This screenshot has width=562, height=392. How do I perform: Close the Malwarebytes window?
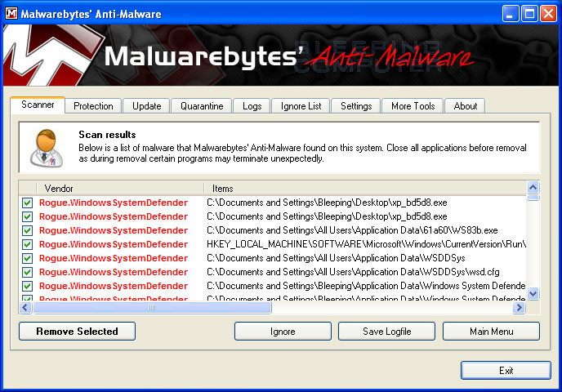[x=548, y=14]
